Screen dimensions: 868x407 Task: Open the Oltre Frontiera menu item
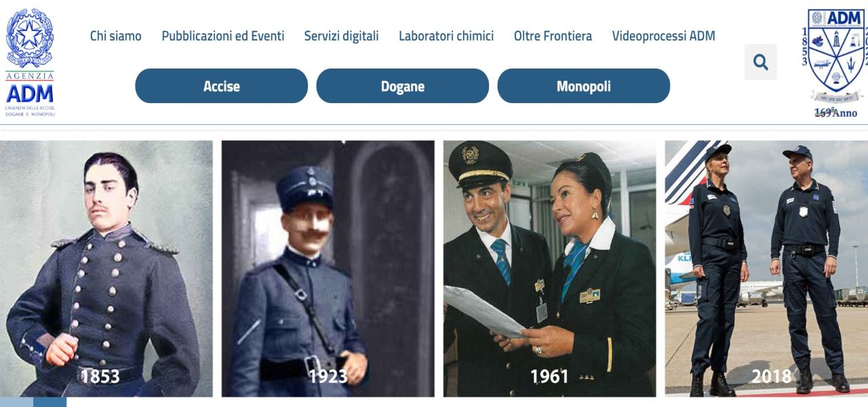coord(553,36)
